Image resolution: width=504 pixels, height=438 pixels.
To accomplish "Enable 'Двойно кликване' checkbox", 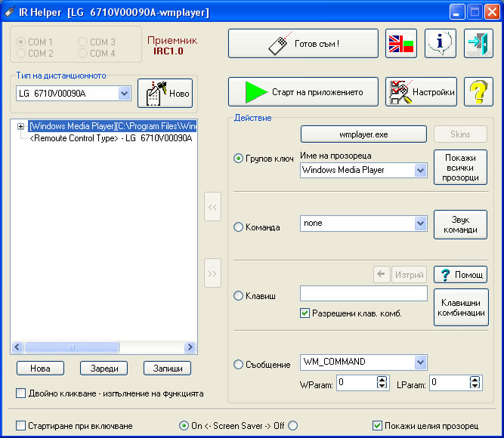I will click(x=21, y=393).
